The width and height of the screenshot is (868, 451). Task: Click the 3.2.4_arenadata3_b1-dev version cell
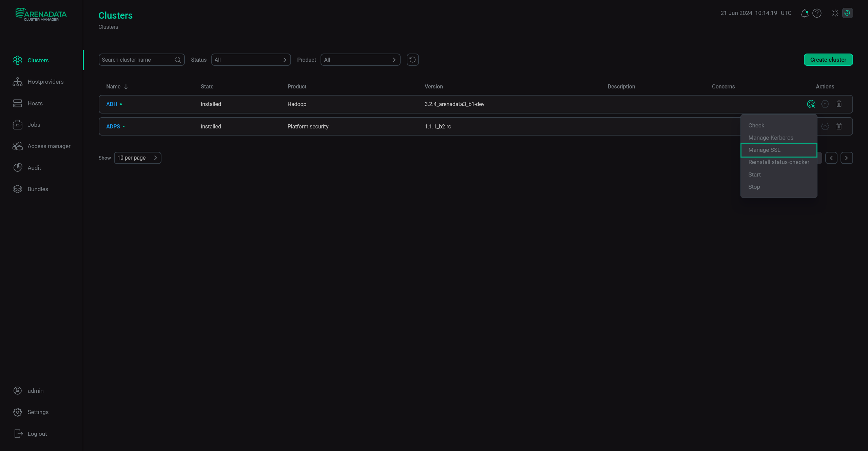point(454,104)
